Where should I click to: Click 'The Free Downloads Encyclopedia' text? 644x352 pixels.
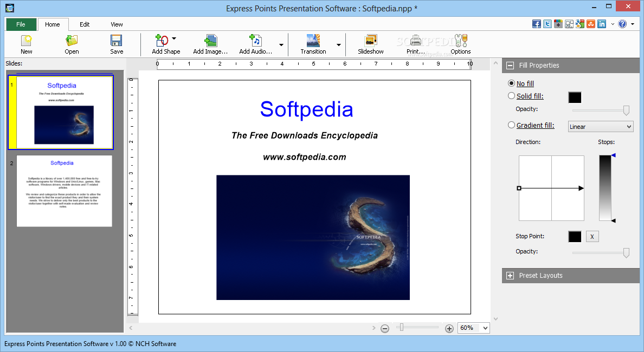304,135
